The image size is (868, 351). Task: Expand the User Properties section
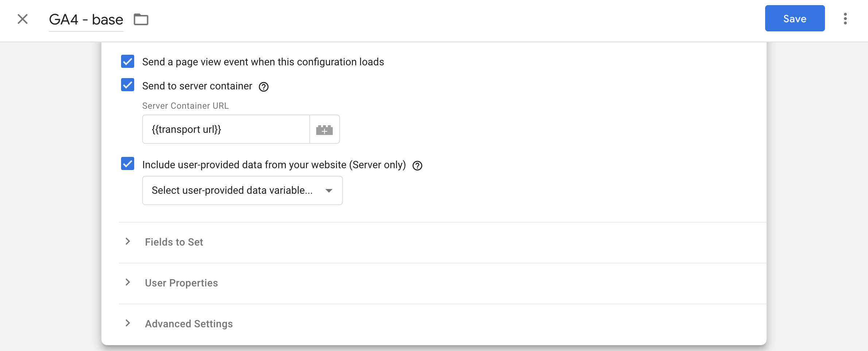point(181,283)
